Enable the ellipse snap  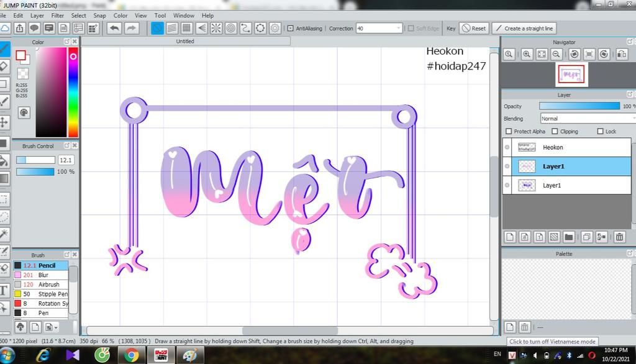(x=260, y=28)
